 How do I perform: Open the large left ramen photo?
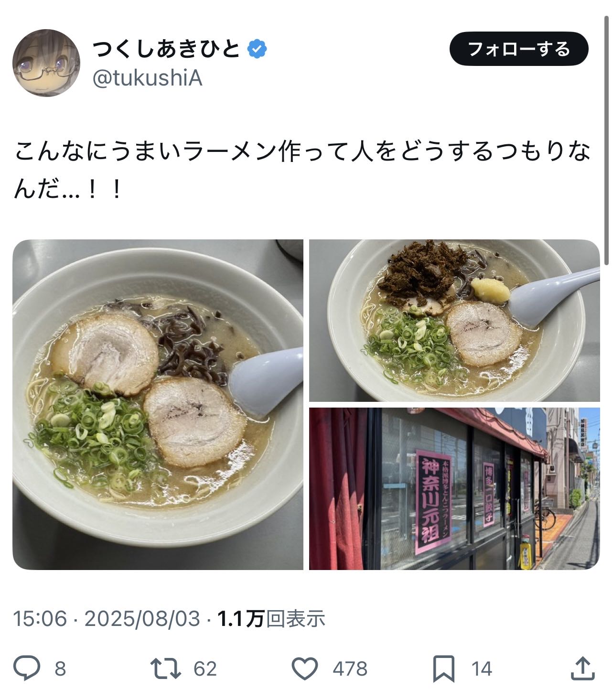(158, 404)
